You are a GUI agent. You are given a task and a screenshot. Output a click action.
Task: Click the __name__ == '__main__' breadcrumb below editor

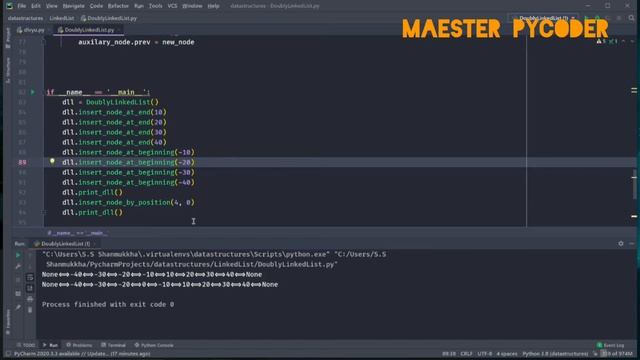[x=78, y=233]
